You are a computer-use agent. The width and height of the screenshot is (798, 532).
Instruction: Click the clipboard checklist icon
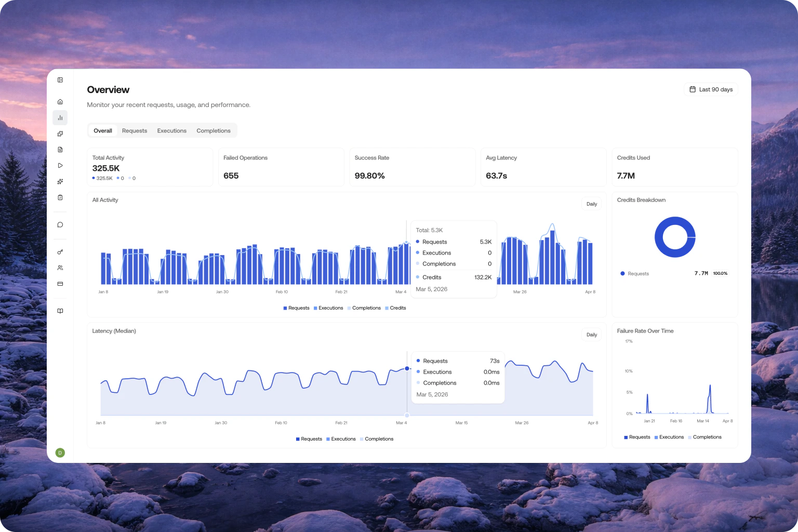click(60, 197)
